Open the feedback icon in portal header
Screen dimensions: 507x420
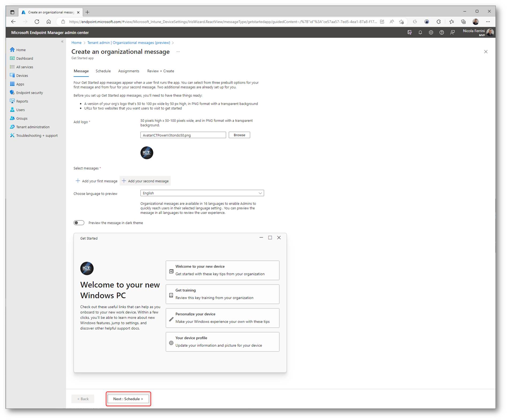[x=452, y=32]
